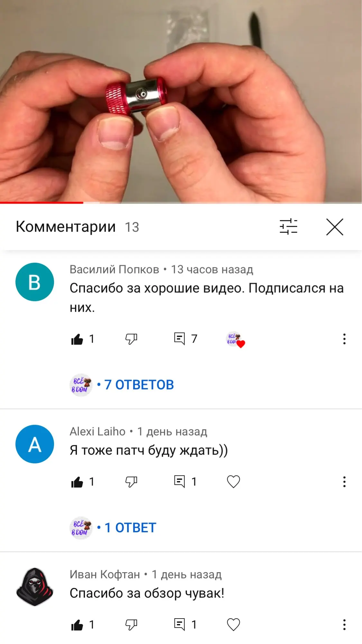This screenshot has height=644, width=362.
Task: Expand 1 ОТВЕТ reply thread
Action: (130, 528)
